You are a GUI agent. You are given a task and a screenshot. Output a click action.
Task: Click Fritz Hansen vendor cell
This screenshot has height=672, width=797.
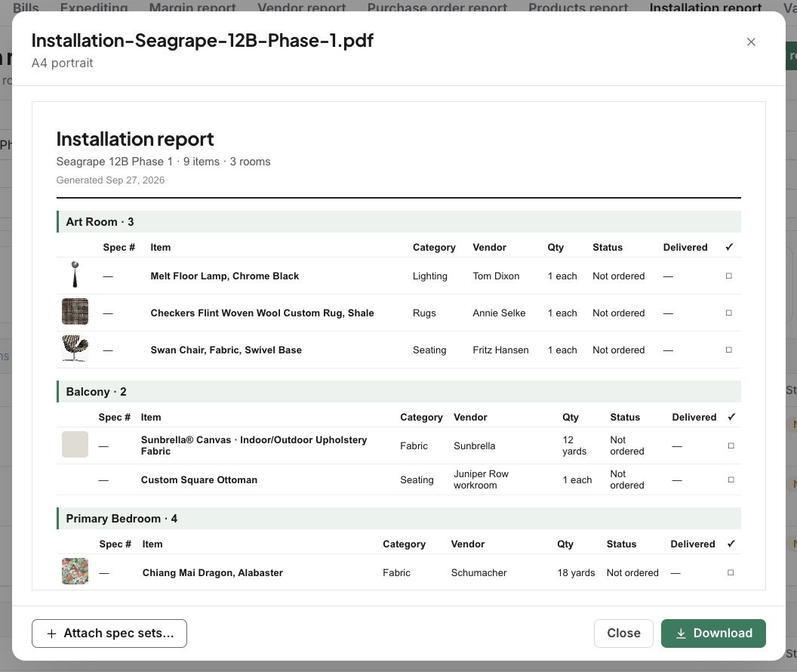click(500, 350)
